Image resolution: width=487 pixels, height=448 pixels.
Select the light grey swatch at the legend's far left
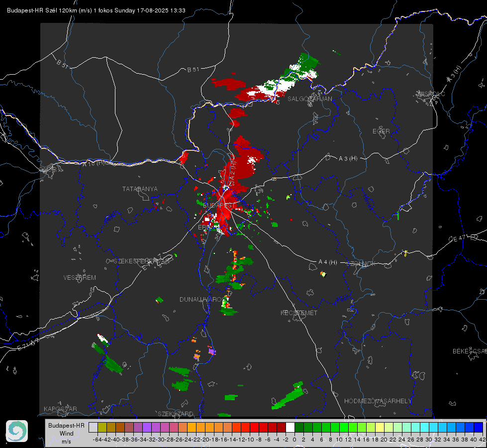pyautogui.click(x=93, y=427)
